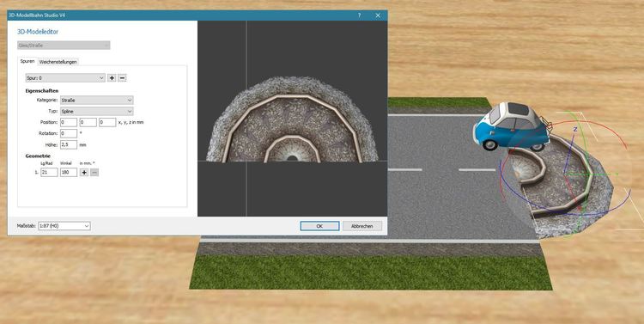The image size is (644, 324).
Task: Click the Höhe value field
Action: tap(69, 144)
